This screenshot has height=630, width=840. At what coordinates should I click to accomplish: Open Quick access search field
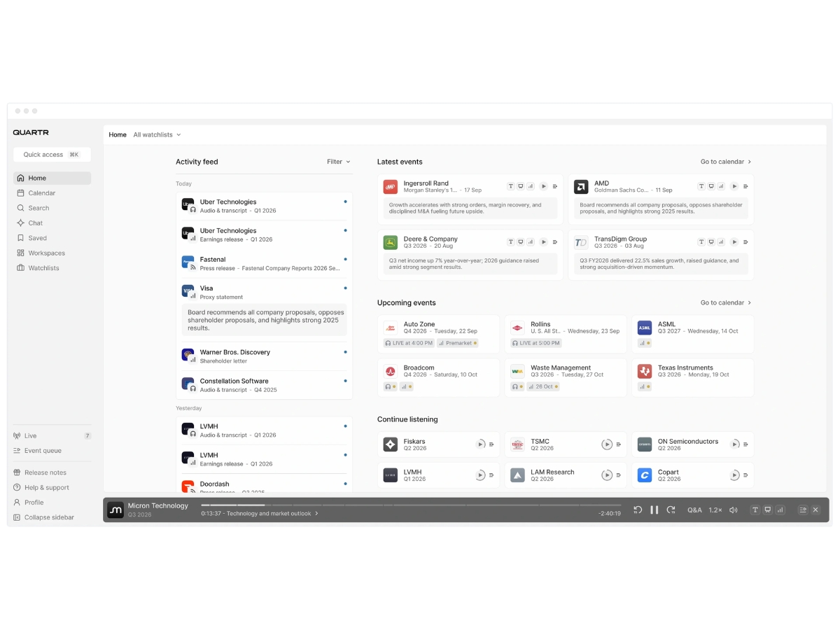coord(52,155)
